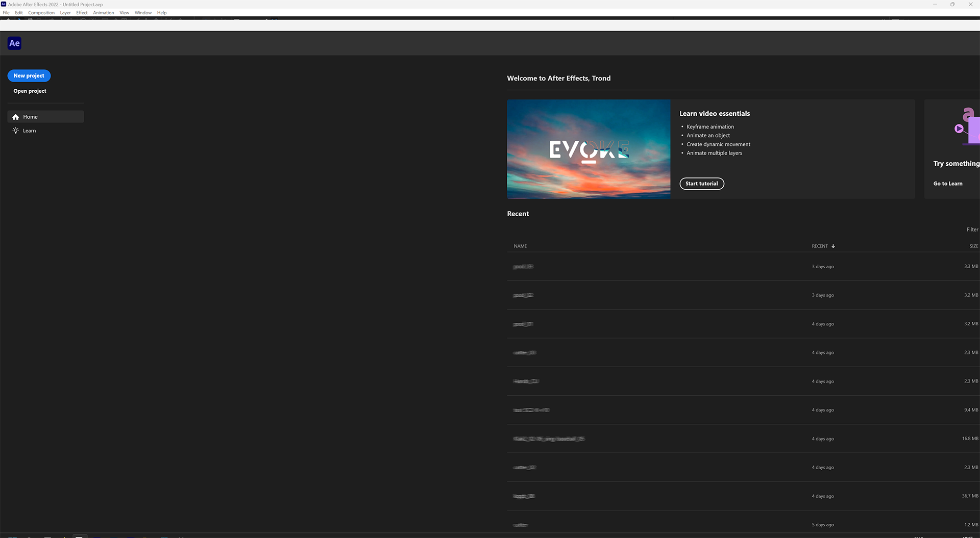Click Open project in the sidebar
Viewport: 980px width, 538px height.
click(30, 91)
